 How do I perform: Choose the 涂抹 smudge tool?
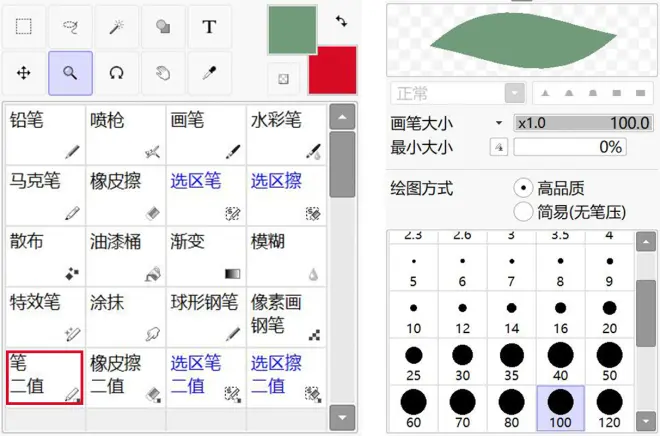click(x=125, y=316)
